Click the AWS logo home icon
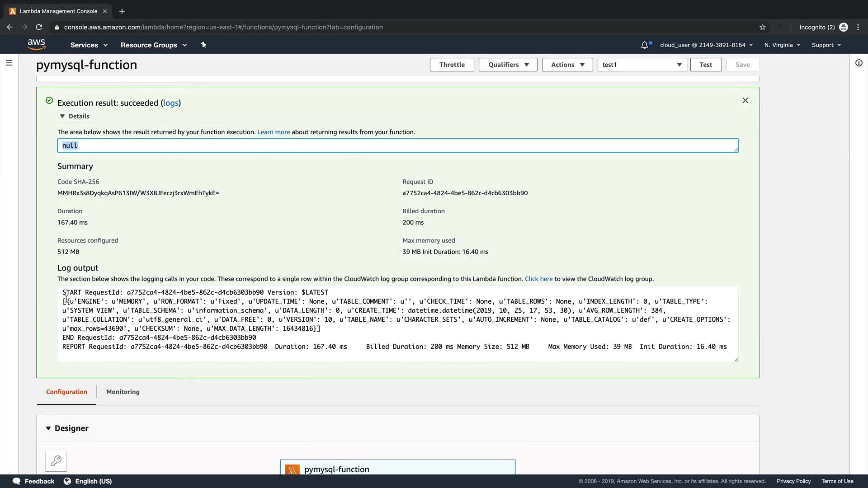The width and height of the screenshot is (868, 488). [x=36, y=44]
